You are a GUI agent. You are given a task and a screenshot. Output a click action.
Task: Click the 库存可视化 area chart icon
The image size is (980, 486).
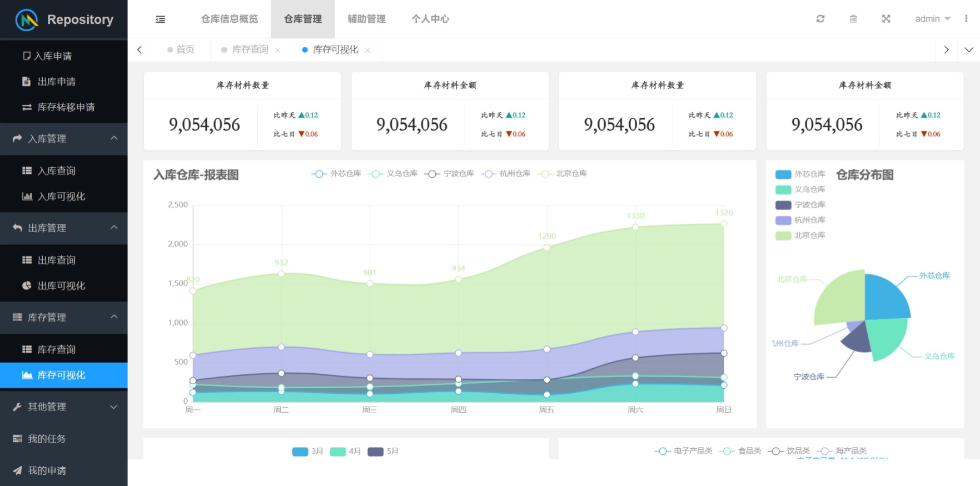pos(27,375)
